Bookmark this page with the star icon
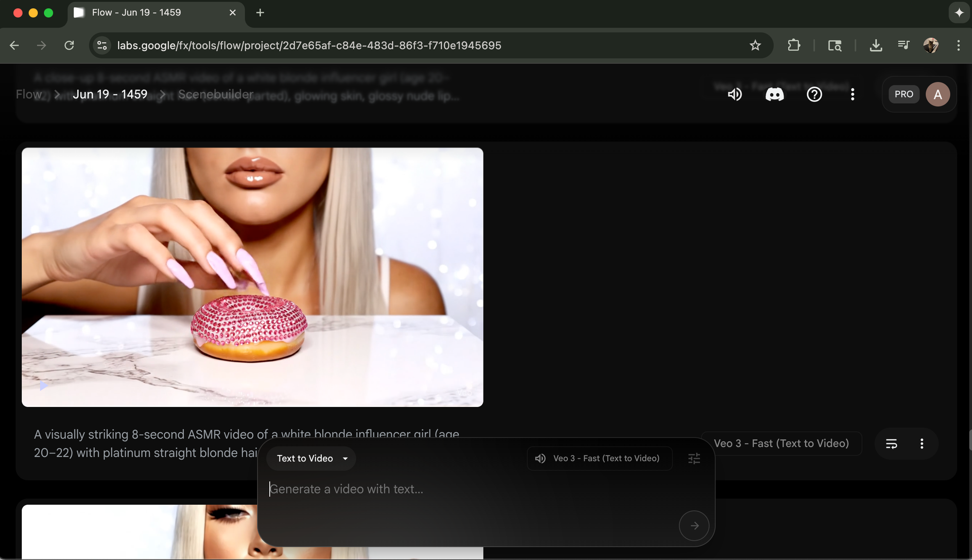972x560 pixels. [x=755, y=45]
